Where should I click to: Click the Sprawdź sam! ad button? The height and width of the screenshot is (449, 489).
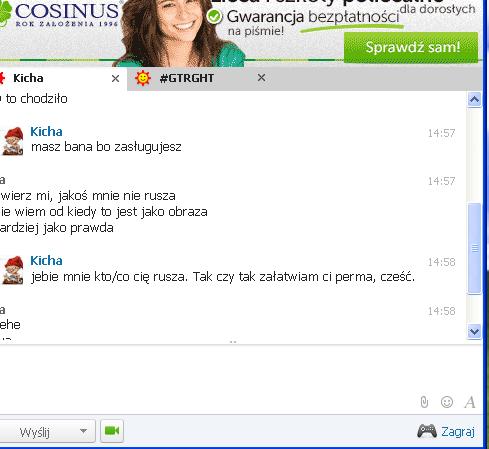pos(411,47)
